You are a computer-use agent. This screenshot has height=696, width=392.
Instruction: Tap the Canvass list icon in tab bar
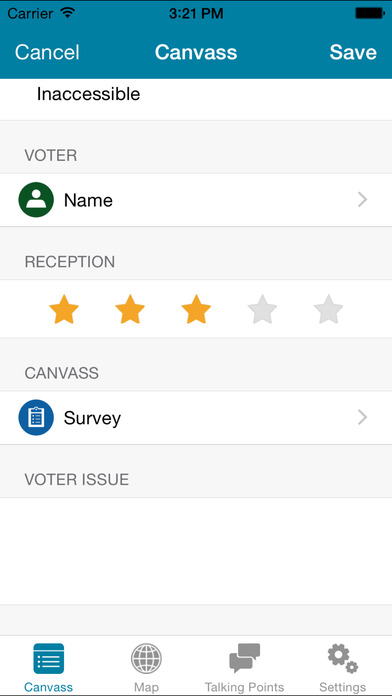pos(49,658)
